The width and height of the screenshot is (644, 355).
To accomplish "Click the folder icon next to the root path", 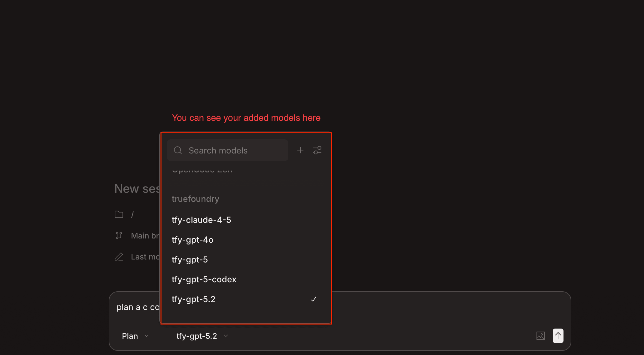I will (x=119, y=214).
